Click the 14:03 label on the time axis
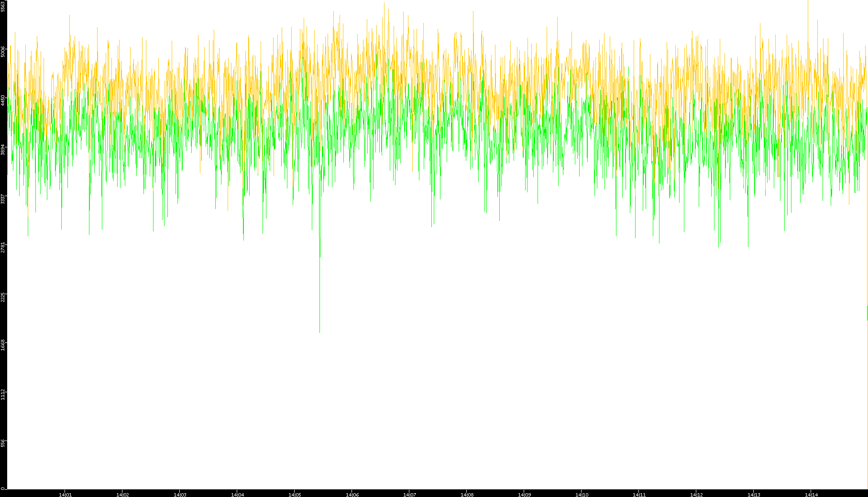The width and height of the screenshot is (868, 497). pyautogui.click(x=180, y=495)
